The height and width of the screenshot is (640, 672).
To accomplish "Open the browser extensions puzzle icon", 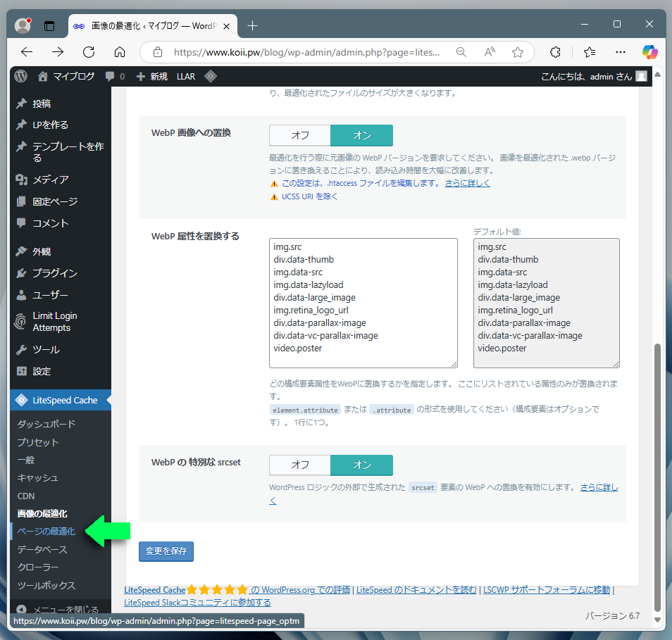I will tap(555, 52).
